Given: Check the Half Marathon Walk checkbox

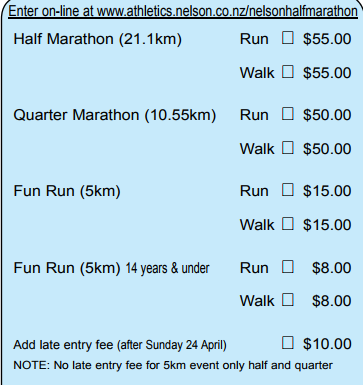Looking at the screenshot, I should 288,72.
